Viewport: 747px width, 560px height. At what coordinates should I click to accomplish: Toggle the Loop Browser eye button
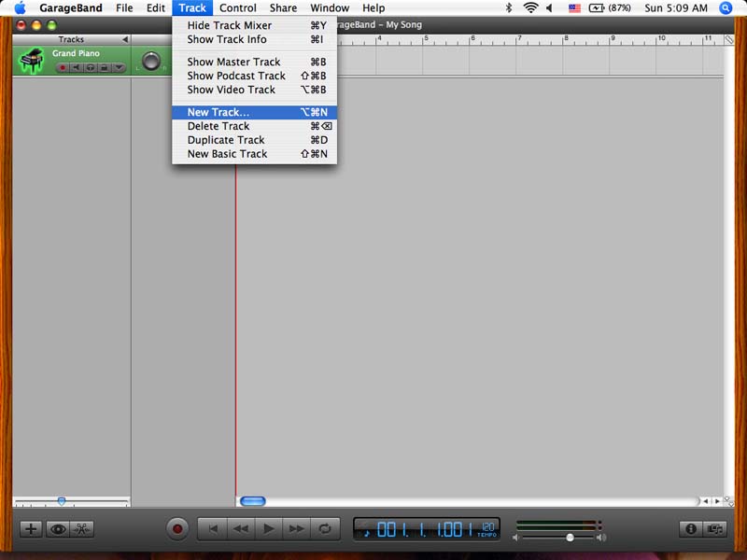[58, 528]
